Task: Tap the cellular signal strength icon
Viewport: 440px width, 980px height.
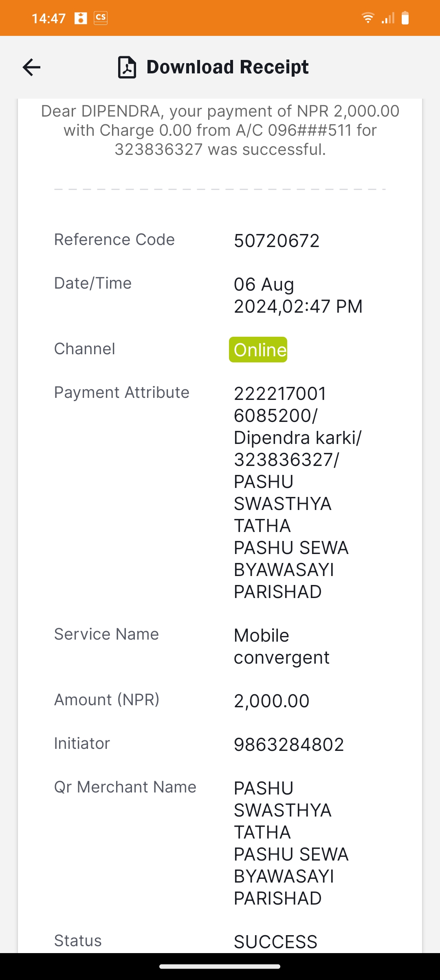Action: tap(388, 18)
